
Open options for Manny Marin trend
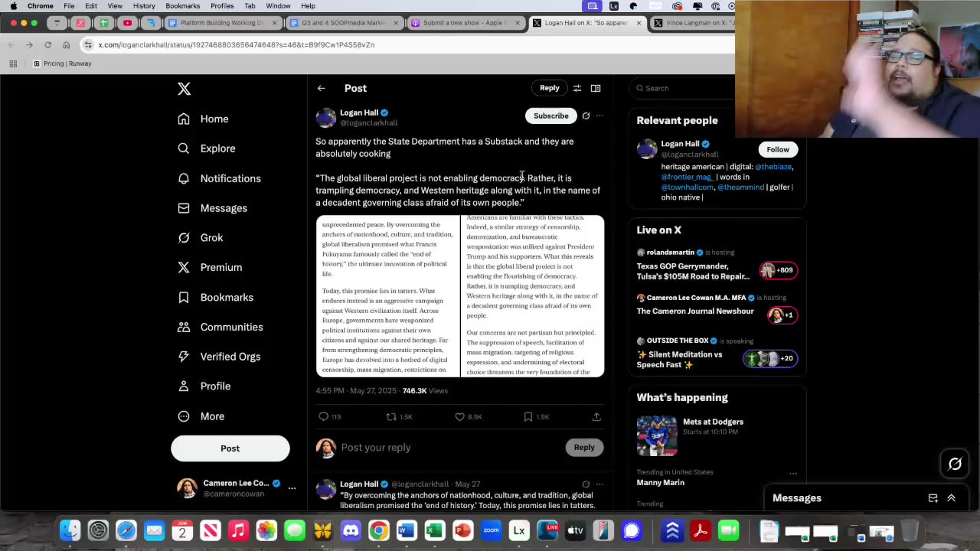[793, 473]
